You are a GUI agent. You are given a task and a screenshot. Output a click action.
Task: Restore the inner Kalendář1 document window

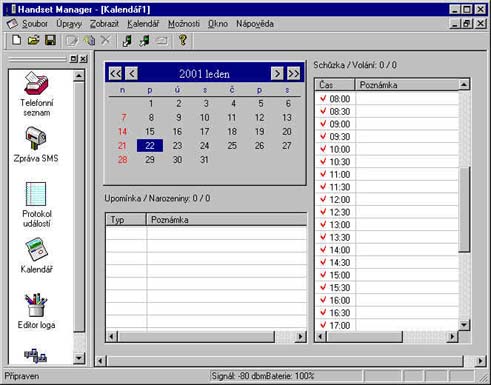tap(467, 24)
